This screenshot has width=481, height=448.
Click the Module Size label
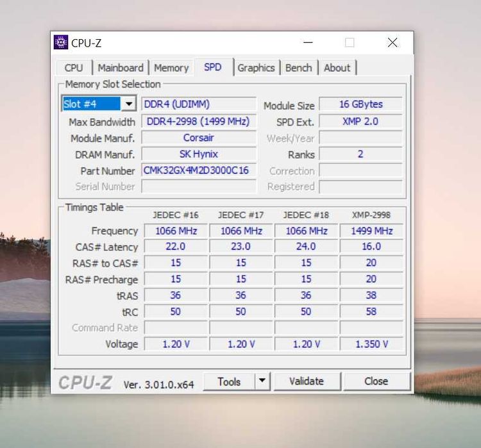click(289, 106)
